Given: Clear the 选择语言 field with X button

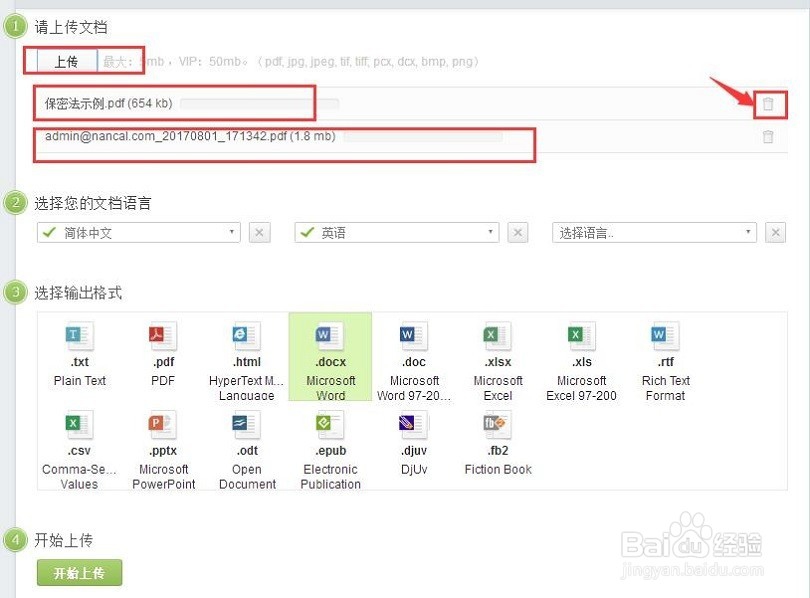Looking at the screenshot, I should tap(775, 233).
